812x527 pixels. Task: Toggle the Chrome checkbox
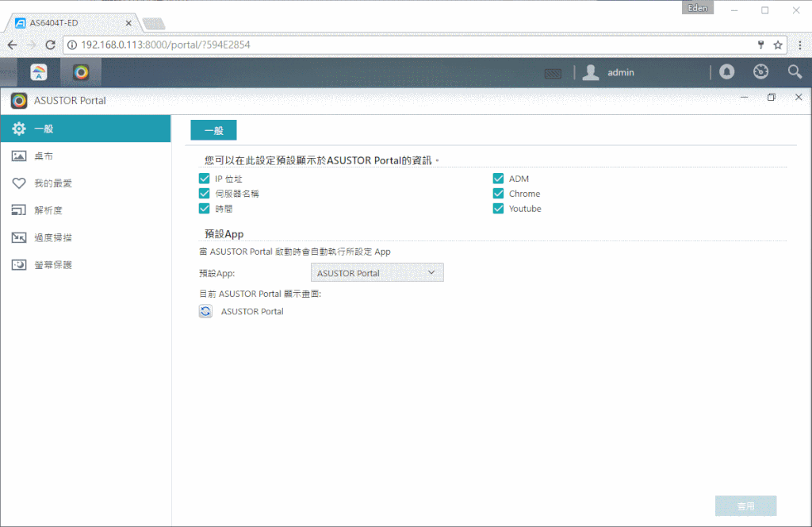(498, 194)
